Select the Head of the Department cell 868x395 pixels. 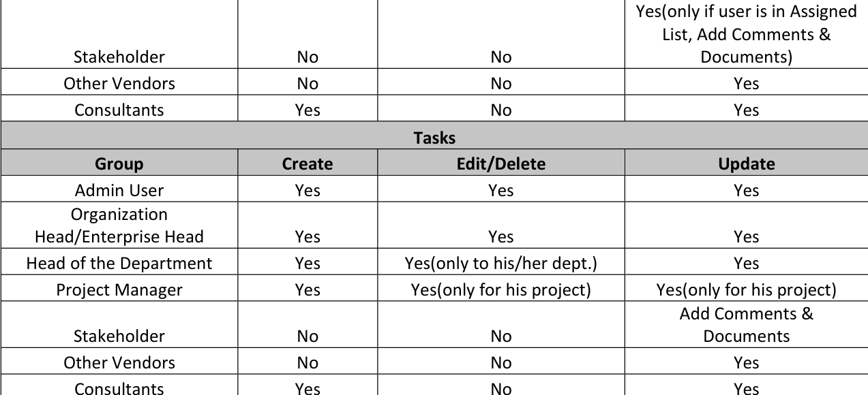pos(119,264)
